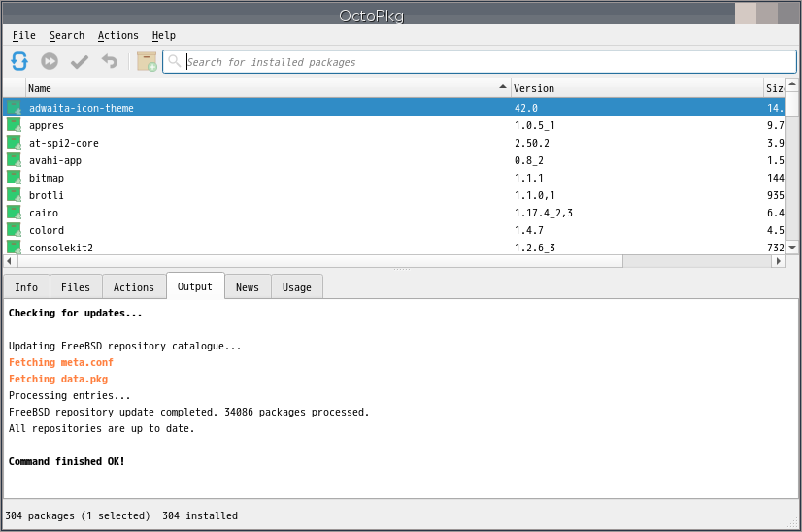Select the avahi-app package
This screenshot has width=802, height=532.
394,160
